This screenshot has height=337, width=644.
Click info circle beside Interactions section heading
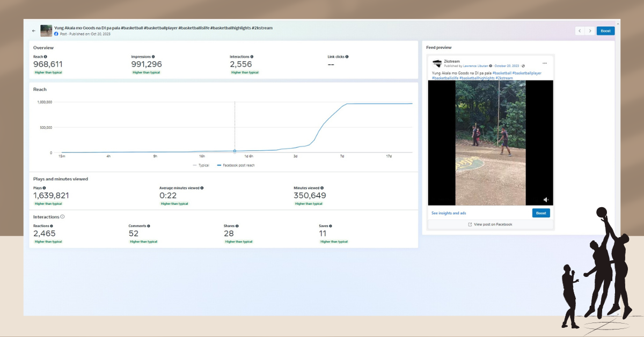pos(62,217)
